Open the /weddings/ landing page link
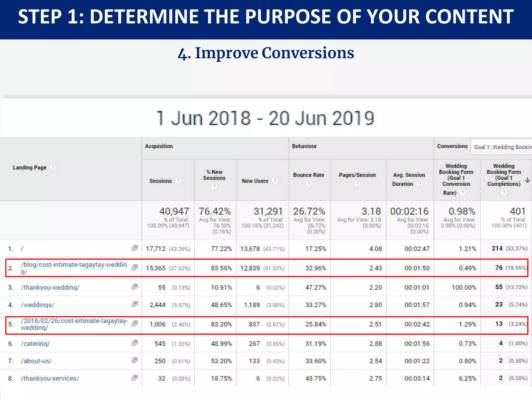Screen dimensions: 532x399 click(37, 305)
